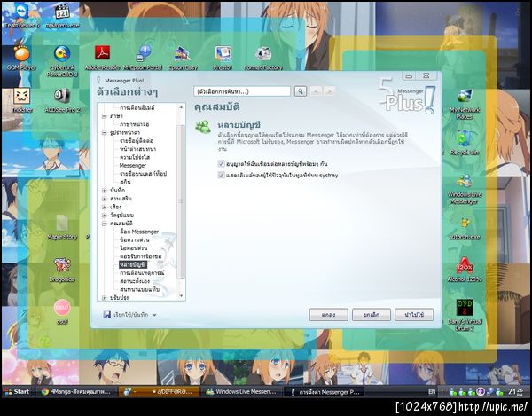Click the Windows Start button
Viewport: 532px width, 416px height.
[x=17, y=391]
